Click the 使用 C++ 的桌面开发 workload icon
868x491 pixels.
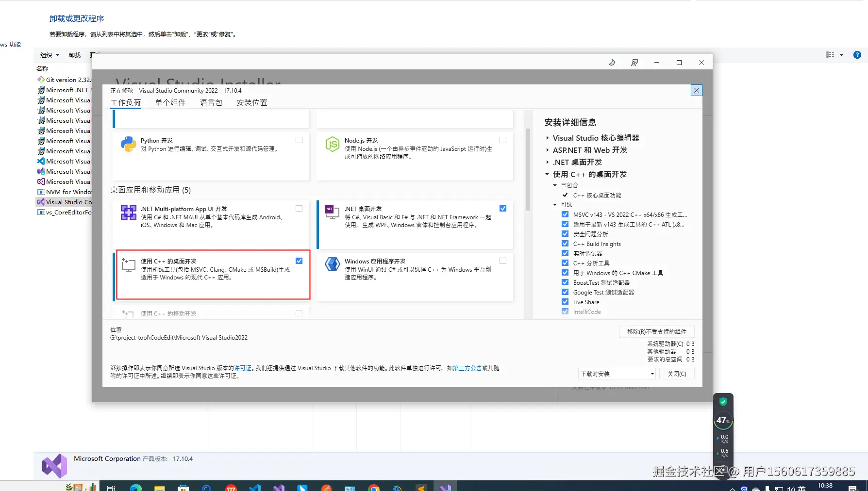click(129, 265)
